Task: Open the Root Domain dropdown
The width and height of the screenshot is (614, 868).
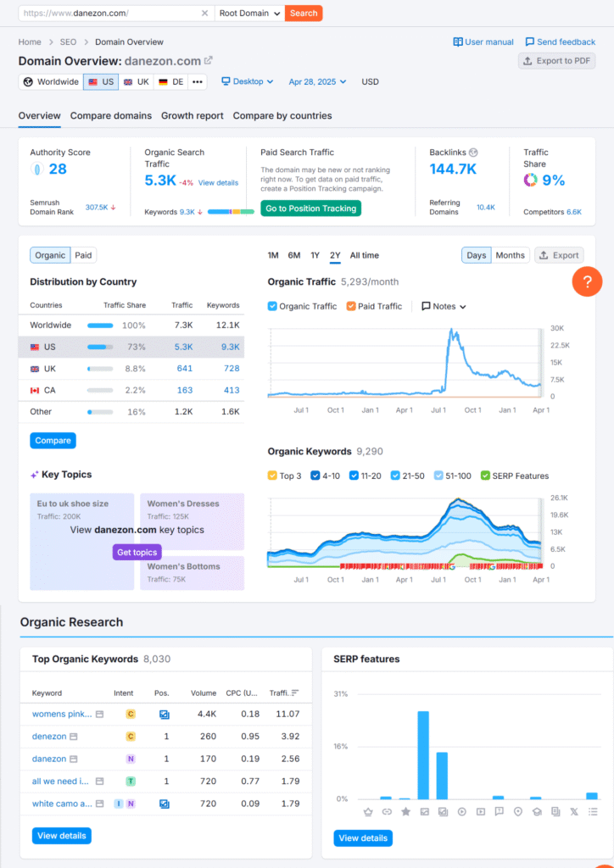Action: pos(249,14)
